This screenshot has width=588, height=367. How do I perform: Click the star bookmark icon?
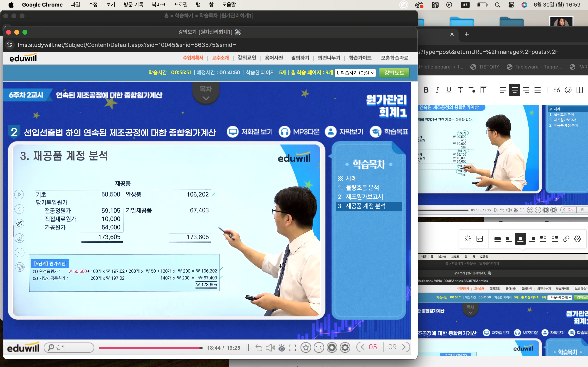(x=306, y=348)
